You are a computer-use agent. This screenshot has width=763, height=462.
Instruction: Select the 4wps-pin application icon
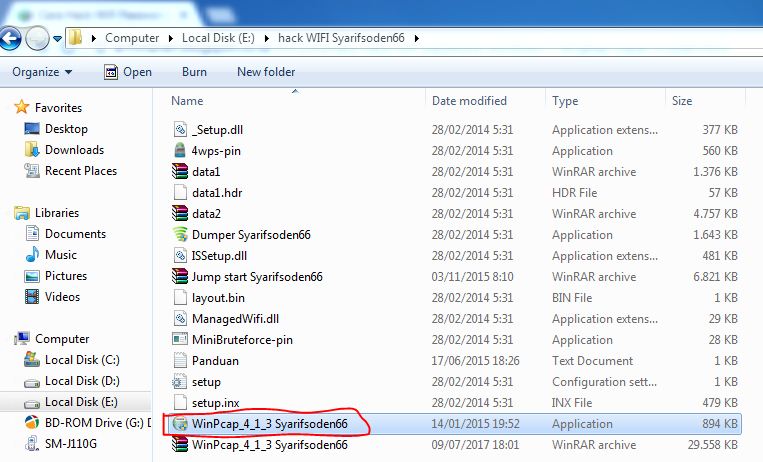180,150
